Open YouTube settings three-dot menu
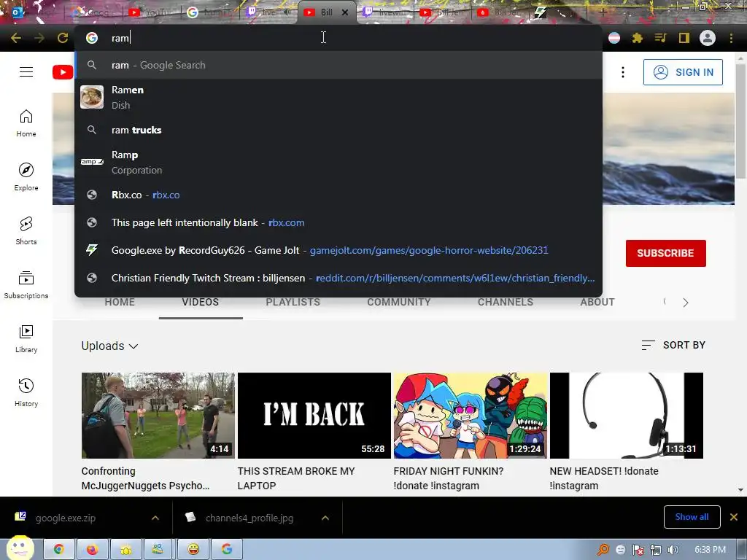Image resolution: width=747 pixels, height=560 pixels. (623, 72)
